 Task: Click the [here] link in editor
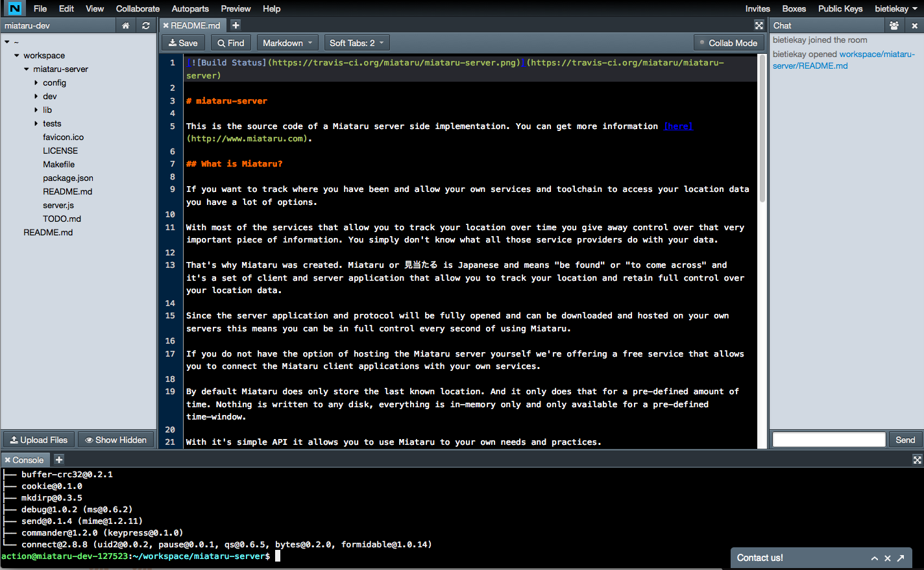[679, 126]
